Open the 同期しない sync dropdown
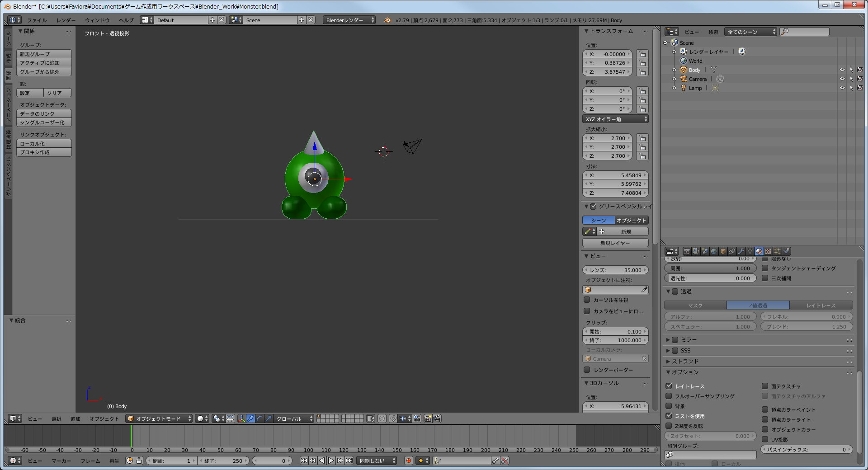Viewport: 868px width, 470px height. coord(377,461)
